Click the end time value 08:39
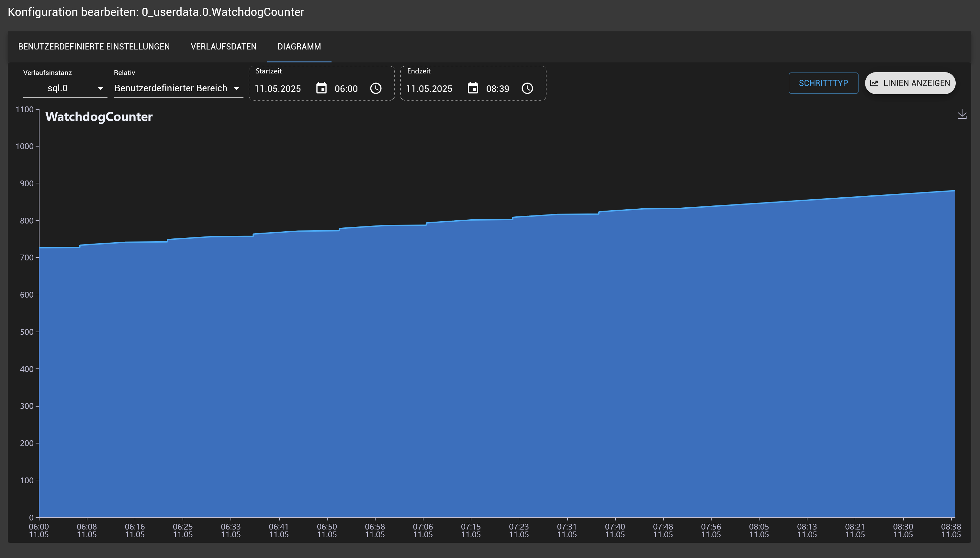Viewport: 980px width, 558px height. coord(498,89)
